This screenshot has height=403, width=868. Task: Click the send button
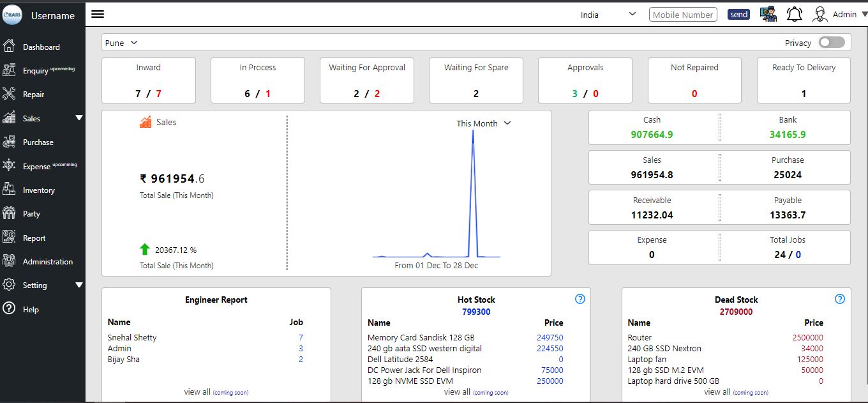(738, 13)
